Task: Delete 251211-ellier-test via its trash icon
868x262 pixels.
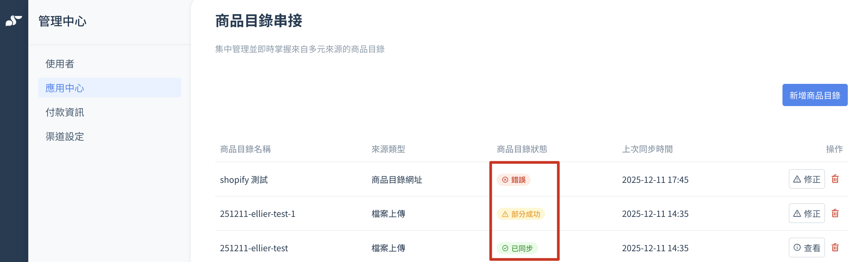Action: pyautogui.click(x=835, y=248)
